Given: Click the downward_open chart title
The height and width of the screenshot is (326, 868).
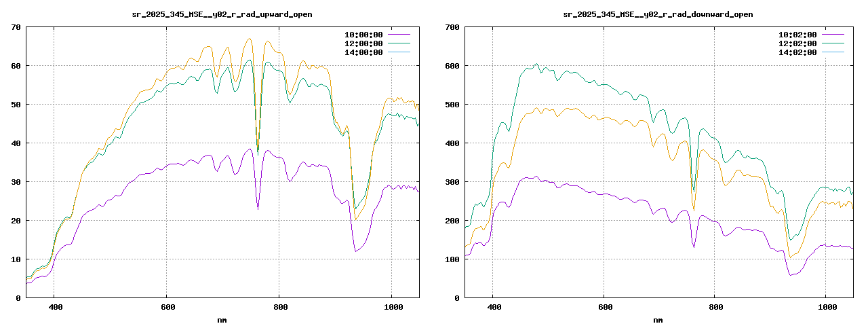Looking at the screenshot, I should pyautogui.click(x=658, y=14).
